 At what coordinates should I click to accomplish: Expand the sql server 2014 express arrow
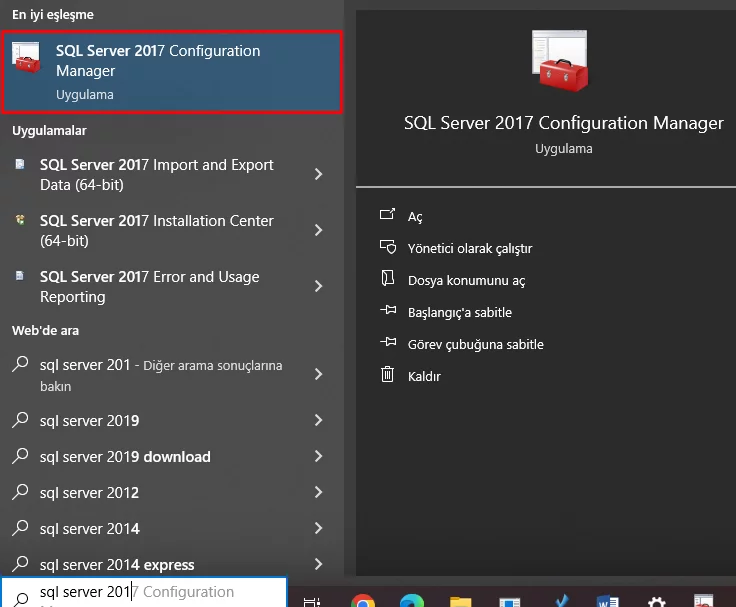pyautogui.click(x=319, y=564)
